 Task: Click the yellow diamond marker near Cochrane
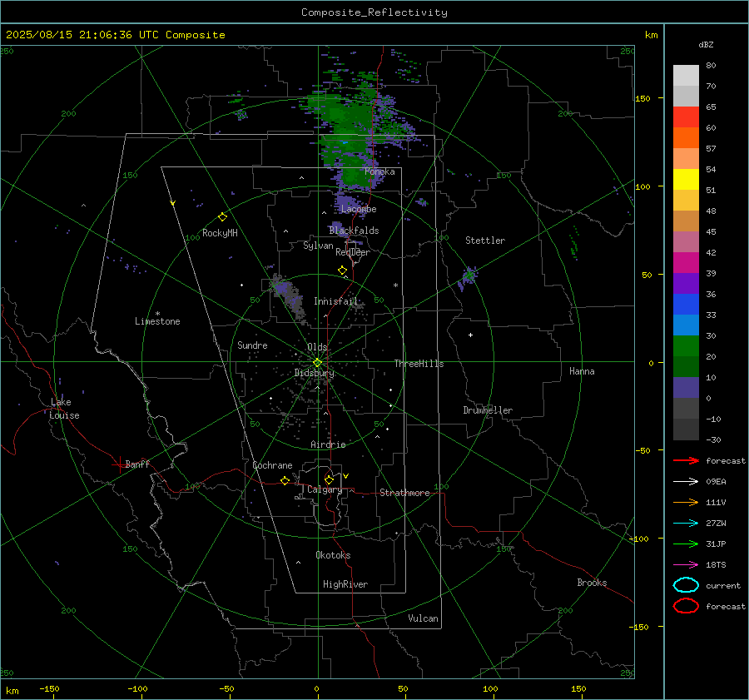click(285, 481)
